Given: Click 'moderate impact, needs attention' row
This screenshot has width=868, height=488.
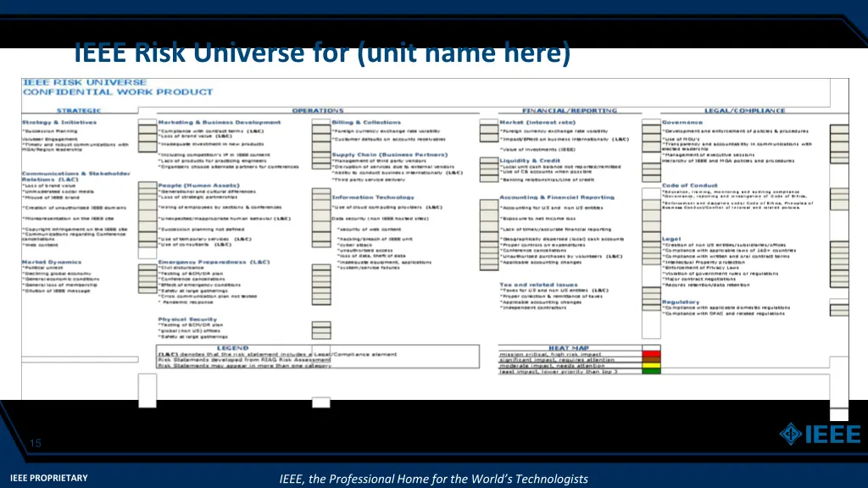Looking at the screenshot, I should tap(552, 366).
